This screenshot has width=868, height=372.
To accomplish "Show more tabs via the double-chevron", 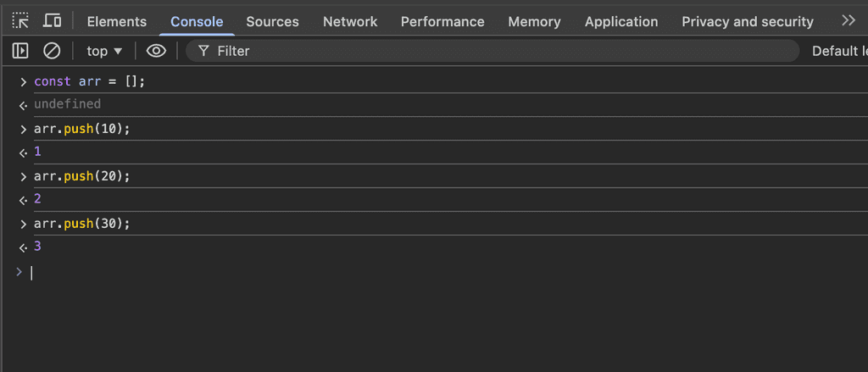I will 848,21.
